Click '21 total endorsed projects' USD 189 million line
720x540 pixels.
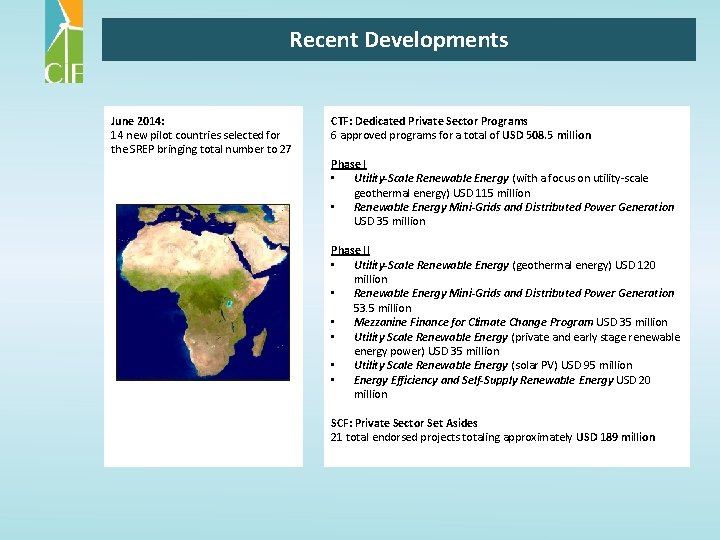tap(493, 437)
